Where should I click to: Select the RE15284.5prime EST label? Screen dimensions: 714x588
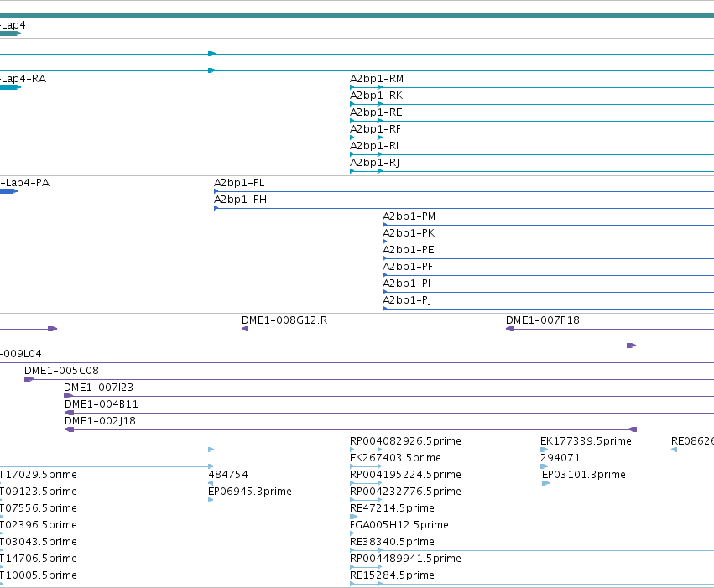tap(392, 576)
